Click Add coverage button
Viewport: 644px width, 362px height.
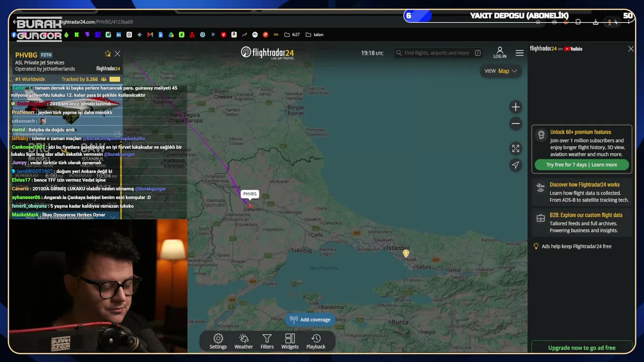coord(310,320)
